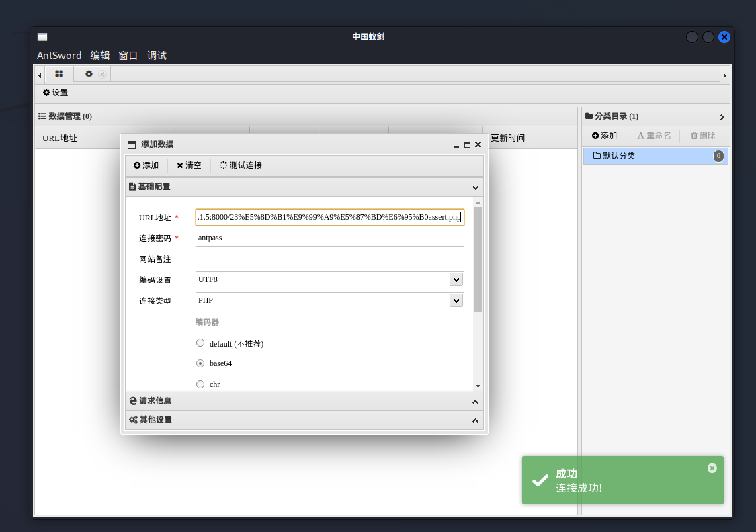Screen dimensions: 756x532
Task: Open the 编辑 menu
Action: point(100,55)
